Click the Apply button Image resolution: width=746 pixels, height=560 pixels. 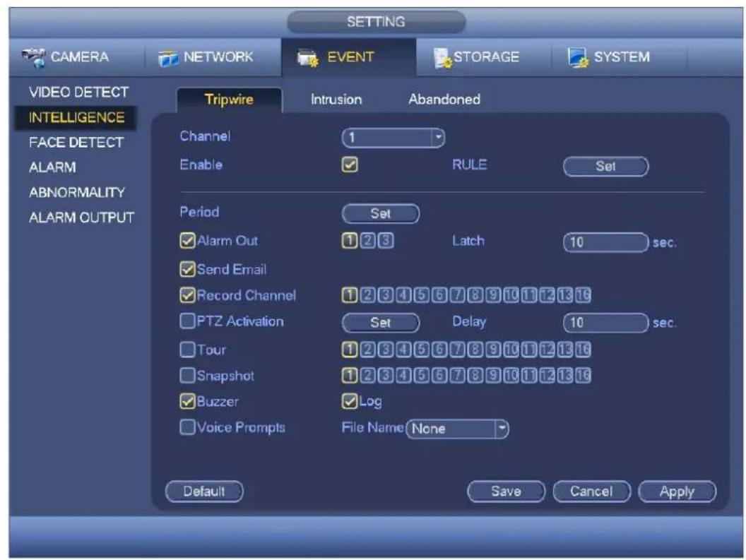click(677, 492)
